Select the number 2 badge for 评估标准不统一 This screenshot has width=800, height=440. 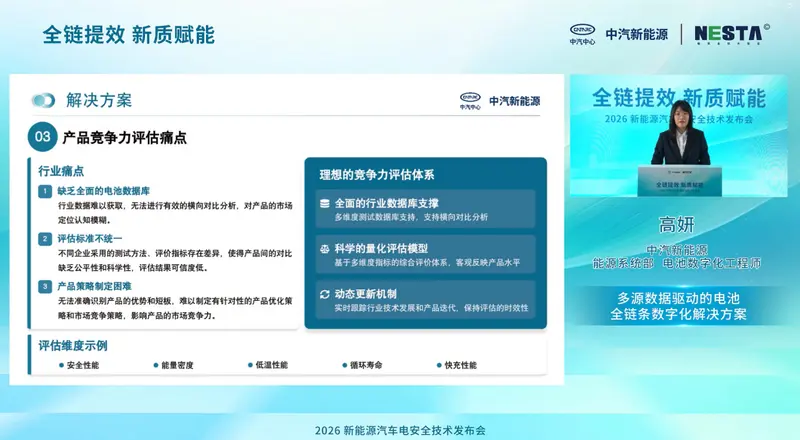[x=44, y=239]
